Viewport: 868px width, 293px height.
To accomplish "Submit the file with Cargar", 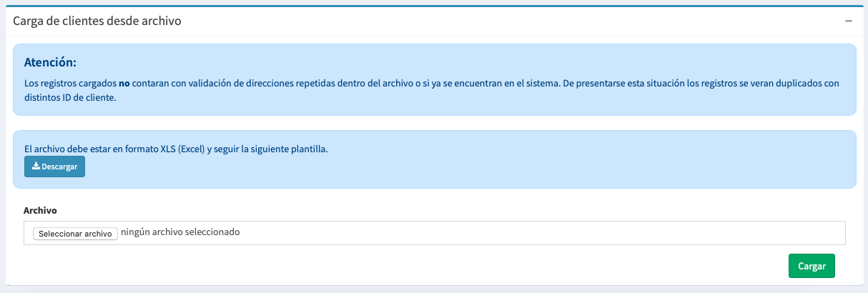I will tap(812, 265).
